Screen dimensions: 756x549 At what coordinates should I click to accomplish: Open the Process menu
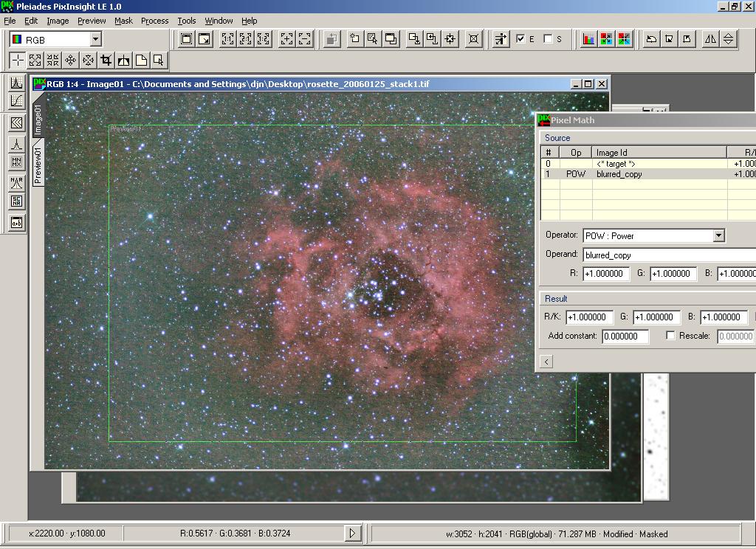click(154, 21)
